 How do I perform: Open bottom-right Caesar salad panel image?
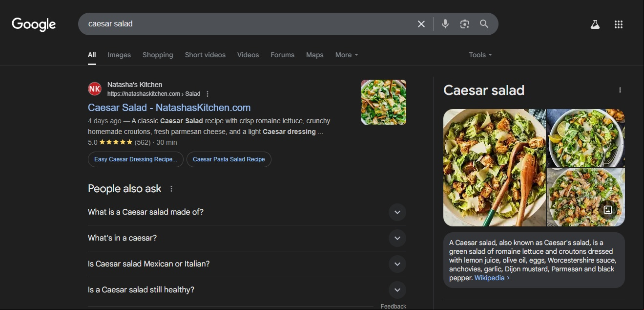pos(586,198)
